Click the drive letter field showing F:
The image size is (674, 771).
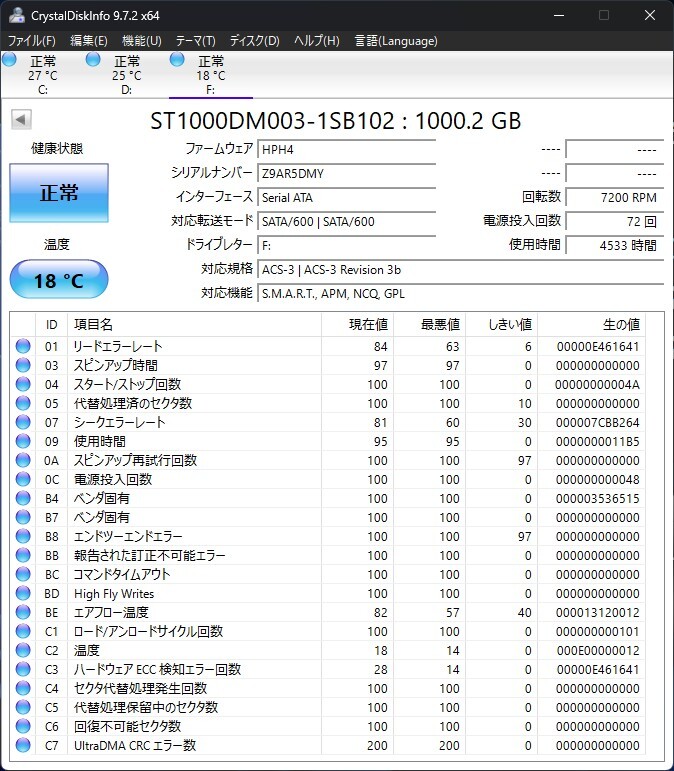point(347,245)
